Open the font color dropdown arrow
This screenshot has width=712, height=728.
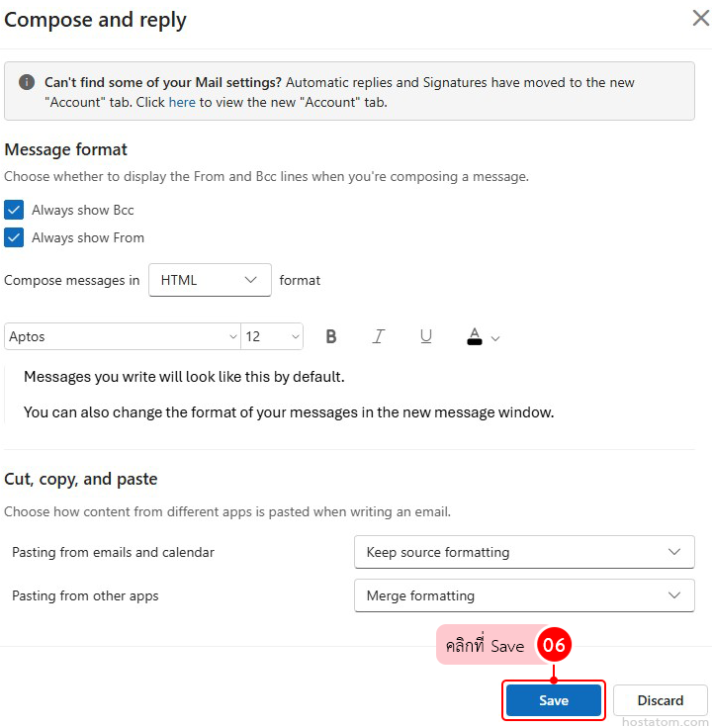click(495, 338)
